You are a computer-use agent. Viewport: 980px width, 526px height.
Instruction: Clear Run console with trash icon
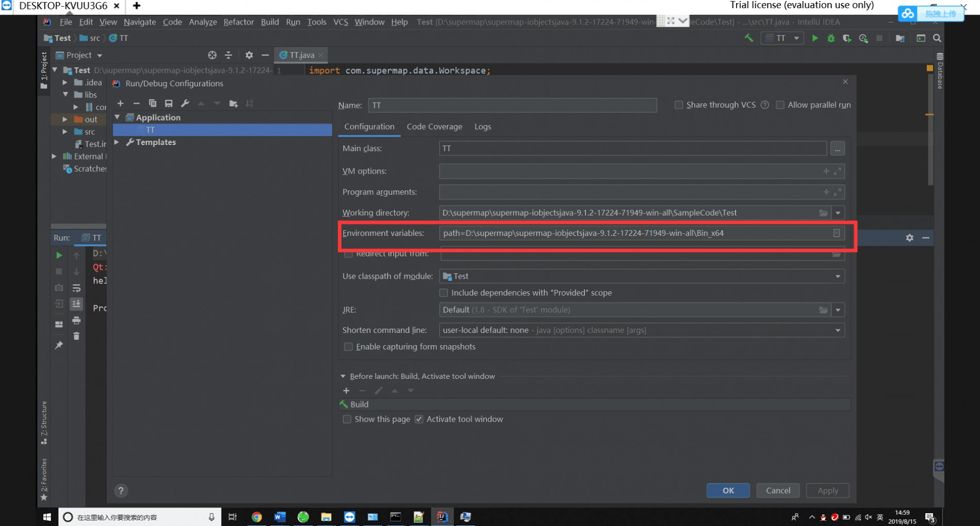76,337
